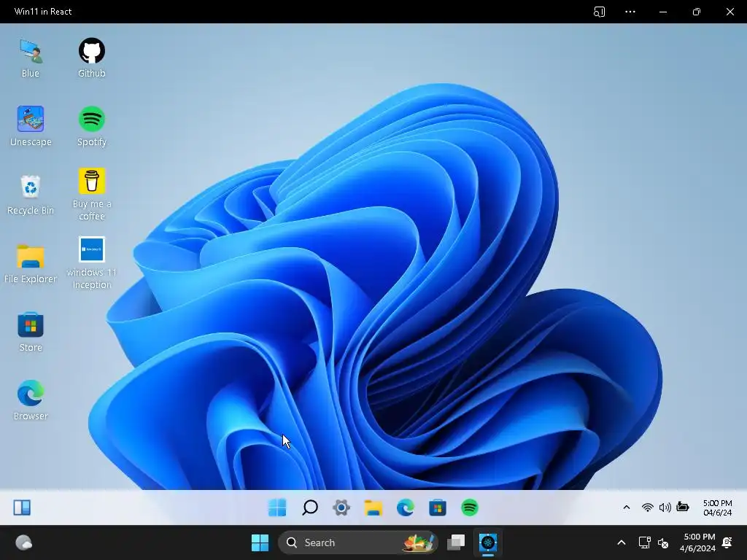
Task: Open Task View on host taskbar
Action: pyautogui.click(x=456, y=542)
